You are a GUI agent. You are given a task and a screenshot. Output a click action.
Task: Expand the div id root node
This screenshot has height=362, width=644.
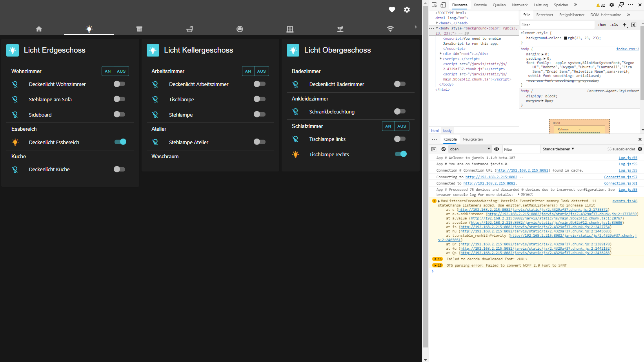tap(441, 54)
